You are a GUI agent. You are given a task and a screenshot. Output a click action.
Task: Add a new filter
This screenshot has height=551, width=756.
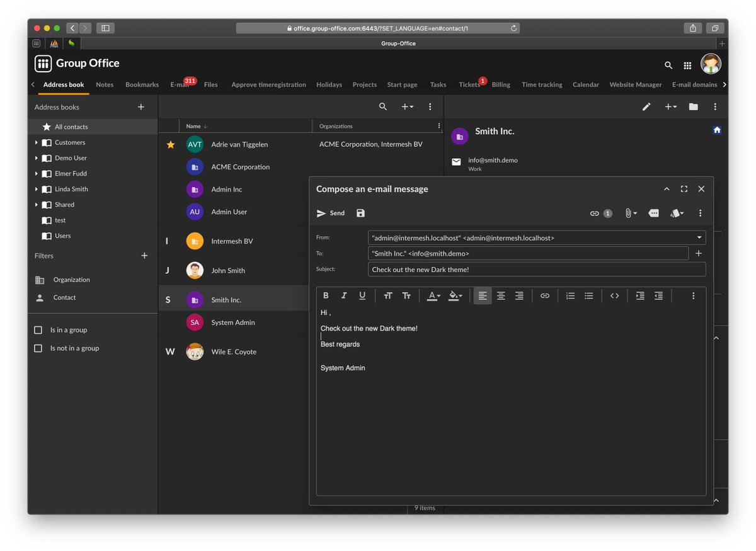coord(144,256)
